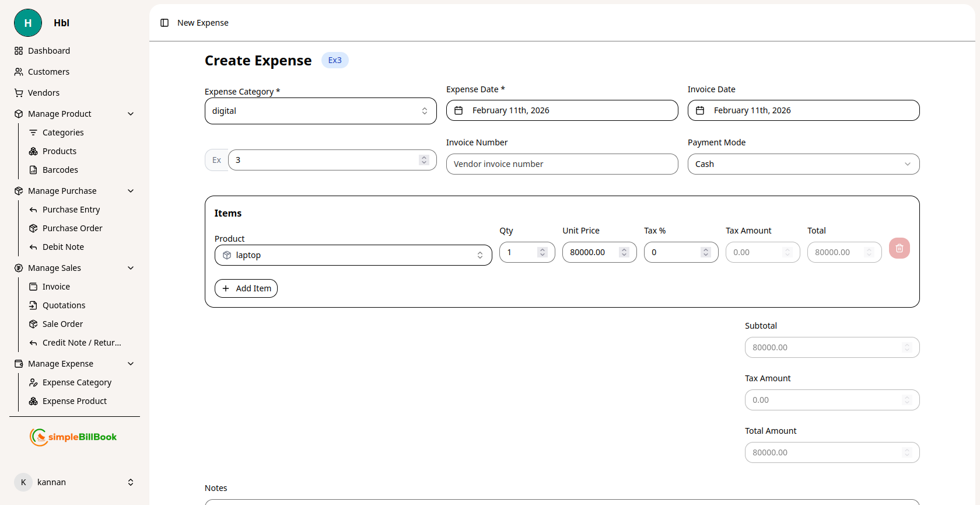This screenshot has width=980, height=505.
Task: Open the Purchase Order link
Action: pyautogui.click(x=72, y=228)
